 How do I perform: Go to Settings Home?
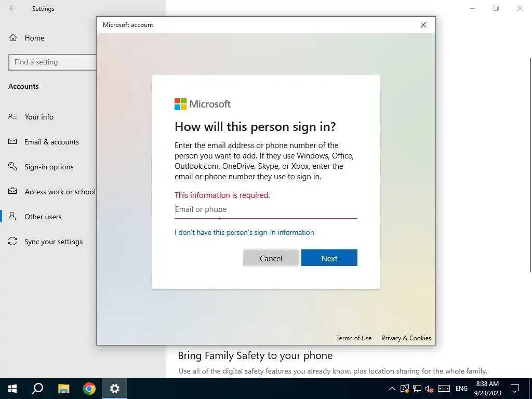click(34, 38)
